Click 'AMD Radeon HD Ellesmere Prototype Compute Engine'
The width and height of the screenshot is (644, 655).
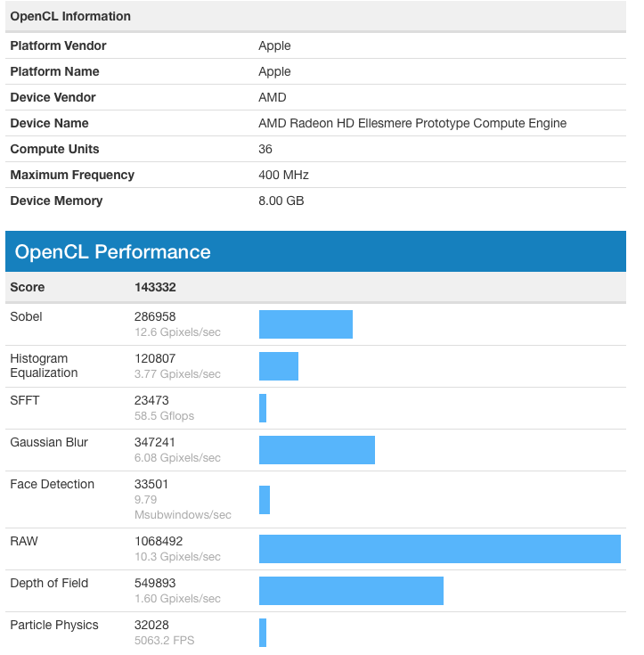pos(412,123)
